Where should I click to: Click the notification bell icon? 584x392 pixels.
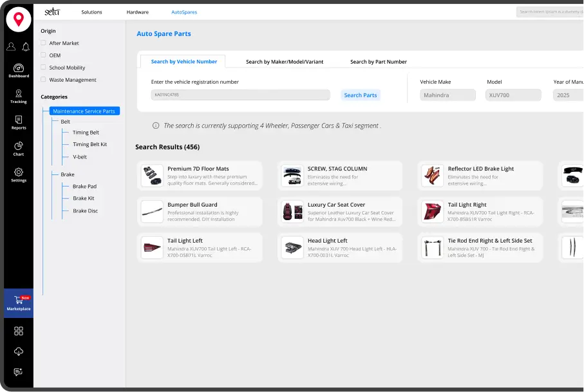pos(26,47)
